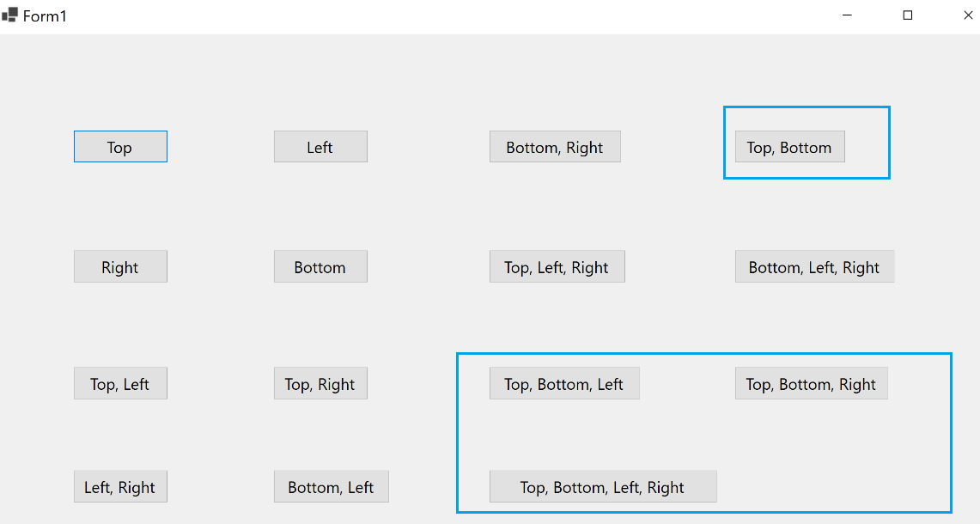Screen dimensions: 980x524
Task: Select the Bottom, Left, Right button
Action: 814,266
